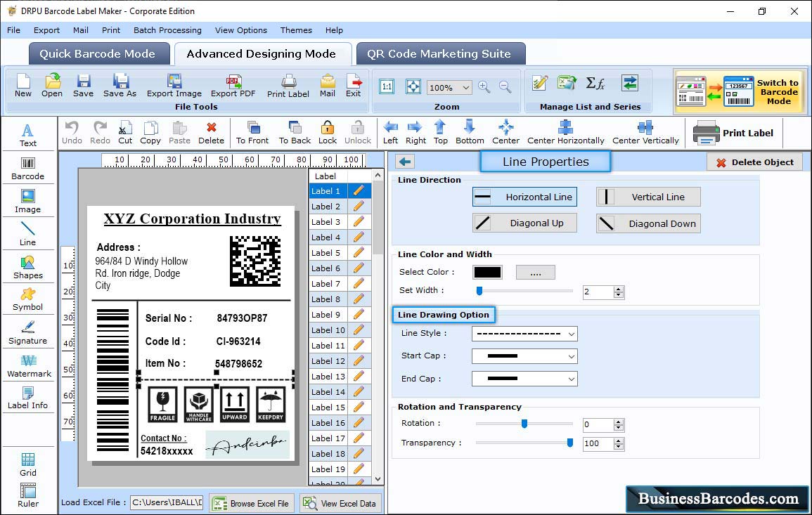Viewport: 812px width, 515px height.
Task: Go back with the arrow button
Action: 405,162
